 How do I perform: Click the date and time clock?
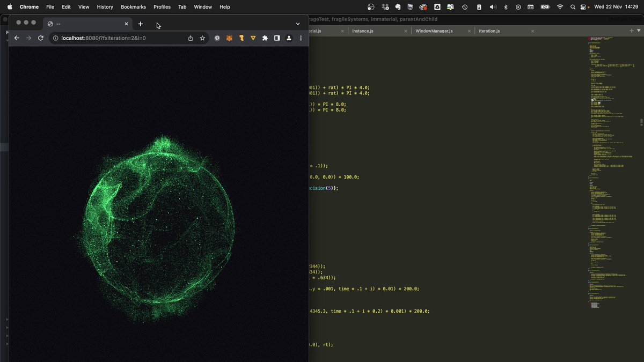click(616, 7)
